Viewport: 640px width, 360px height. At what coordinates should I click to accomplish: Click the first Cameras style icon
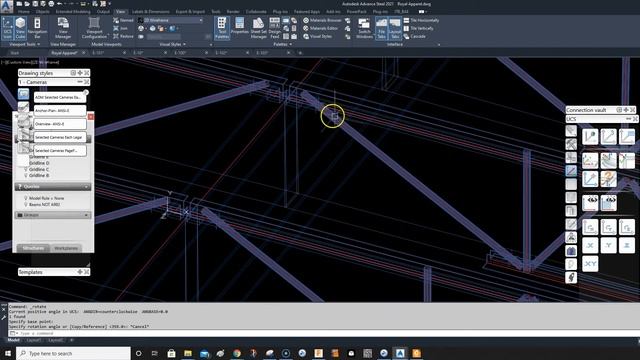point(24,94)
